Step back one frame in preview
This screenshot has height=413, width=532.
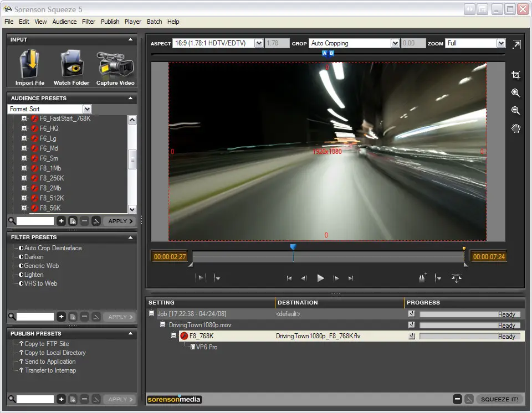[304, 278]
